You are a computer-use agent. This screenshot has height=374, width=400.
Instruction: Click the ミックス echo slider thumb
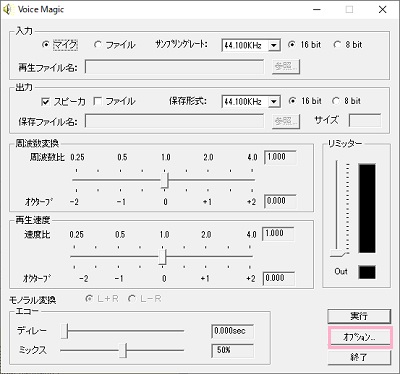pos(123,350)
